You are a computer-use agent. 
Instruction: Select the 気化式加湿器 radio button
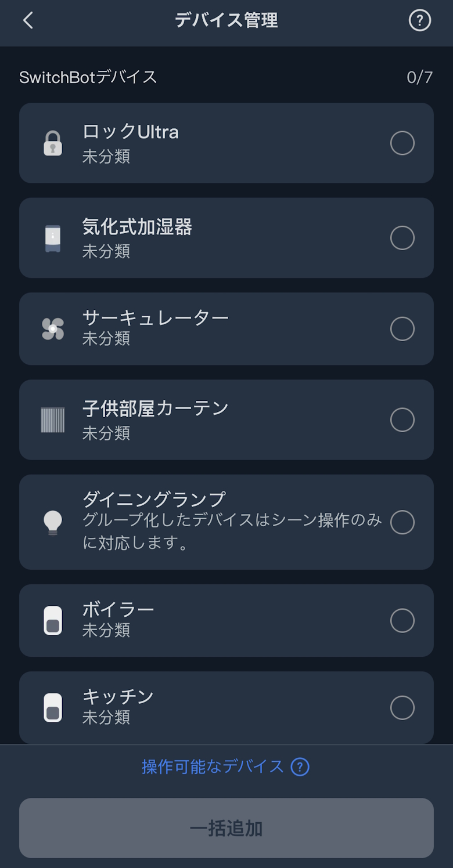(x=402, y=238)
